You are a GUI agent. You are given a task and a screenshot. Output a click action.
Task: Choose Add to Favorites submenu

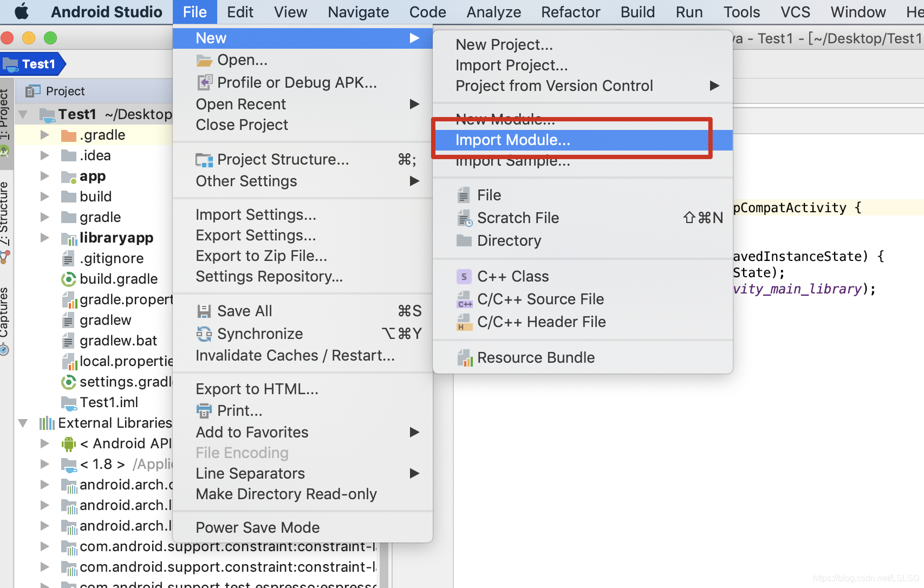303,433
